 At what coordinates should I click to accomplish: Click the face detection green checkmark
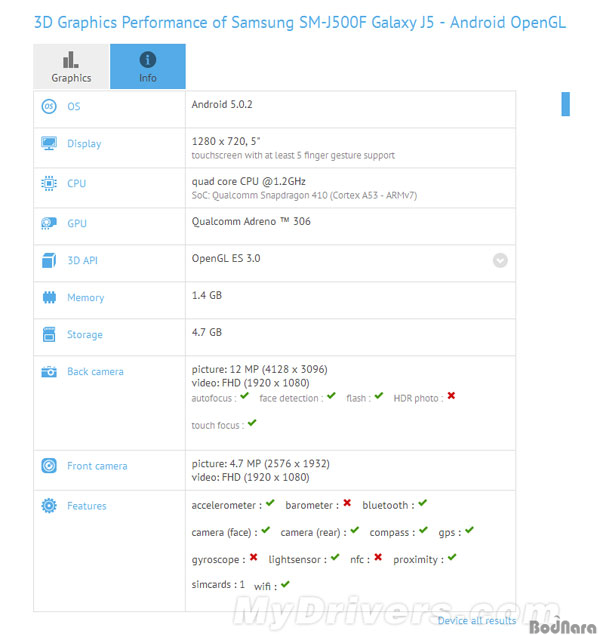pyautogui.click(x=331, y=395)
